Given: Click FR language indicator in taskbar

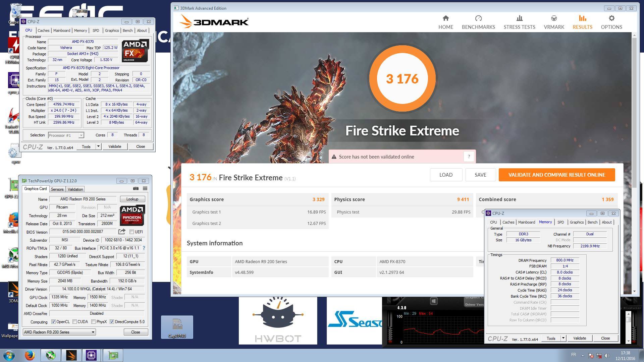Looking at the screenshot, I should (573, 355).
